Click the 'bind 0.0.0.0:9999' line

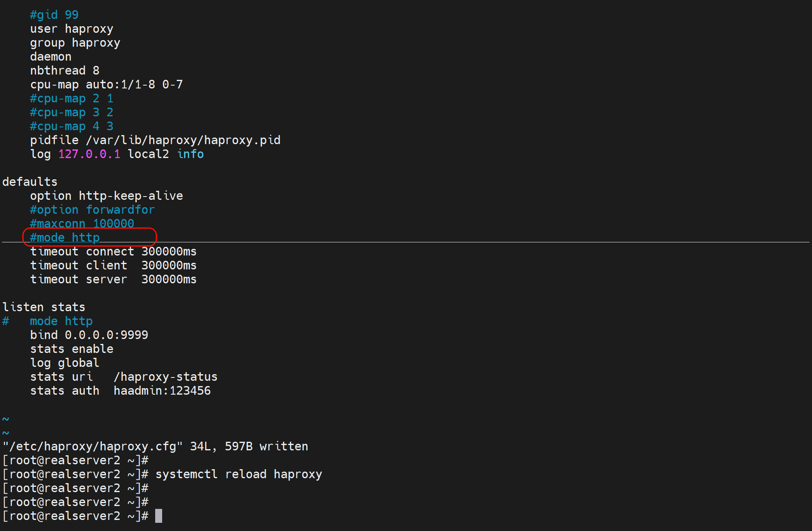tap(89, 335)
